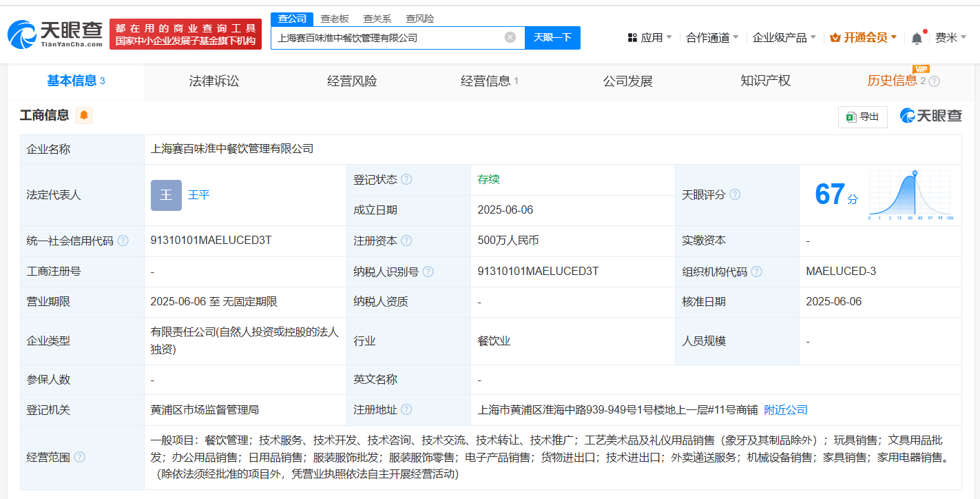The width and height of the screenshot is (980, 499).
Task: Open the 费米 user account menu
Action: click(950, 38)
